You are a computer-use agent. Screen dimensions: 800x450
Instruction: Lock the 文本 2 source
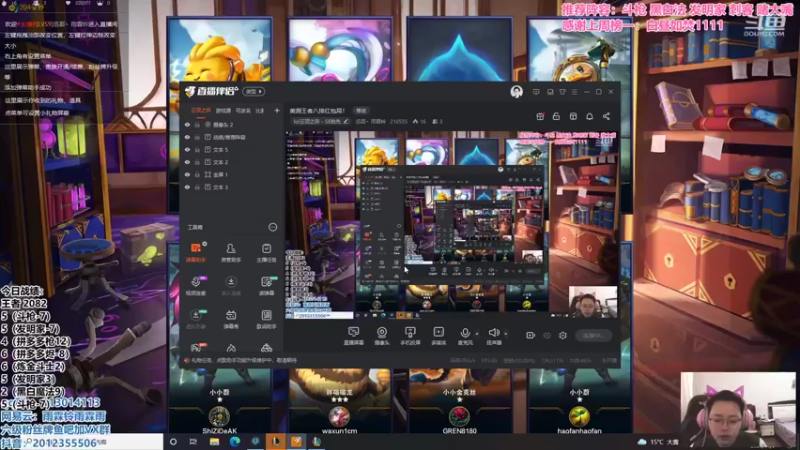pos(197,162)
